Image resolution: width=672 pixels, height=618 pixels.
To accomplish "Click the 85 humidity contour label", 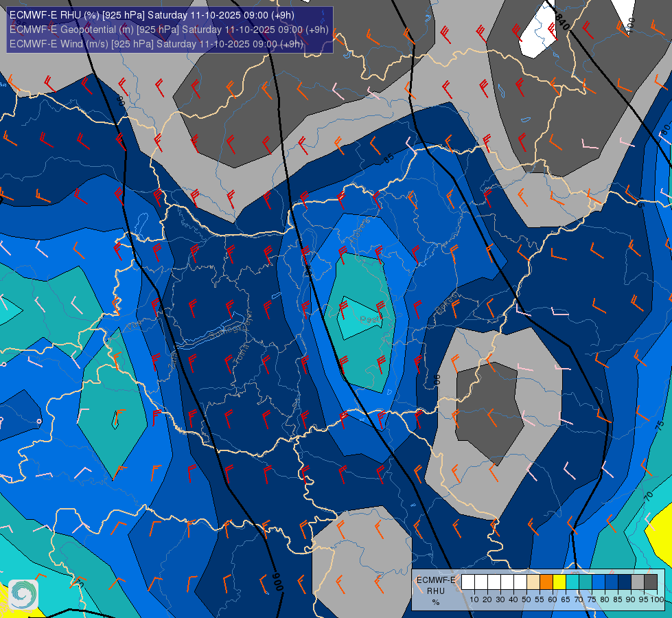I will tap(388, 159).
